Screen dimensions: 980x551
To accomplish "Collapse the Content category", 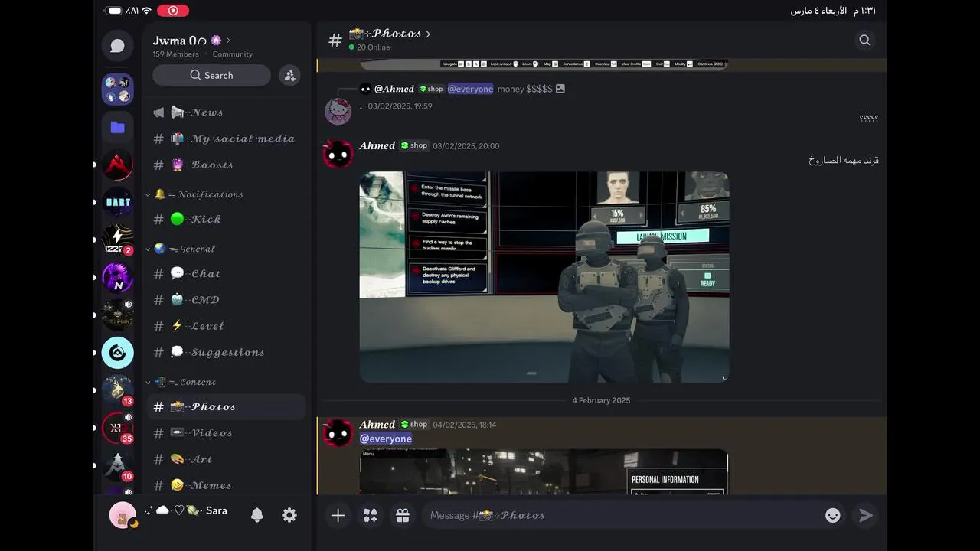I will coord(181,382).
